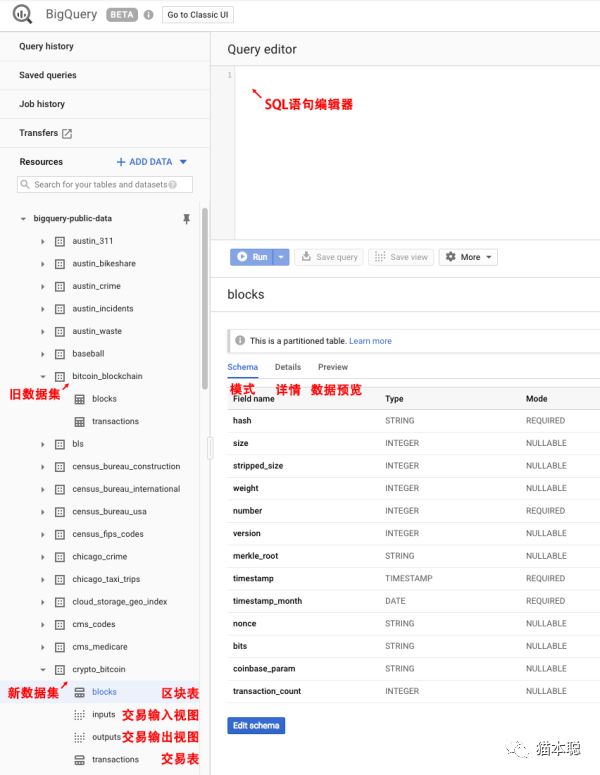Expand the chicago_taxi_trips dataset

43,580
